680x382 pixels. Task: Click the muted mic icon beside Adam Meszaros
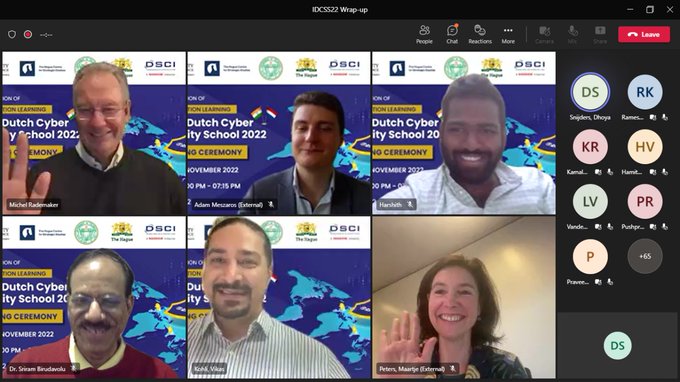pyautogui.click(x=271, y=204)
